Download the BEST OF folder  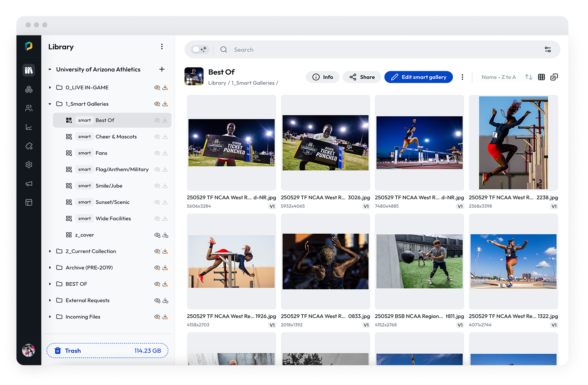(165, 284)
